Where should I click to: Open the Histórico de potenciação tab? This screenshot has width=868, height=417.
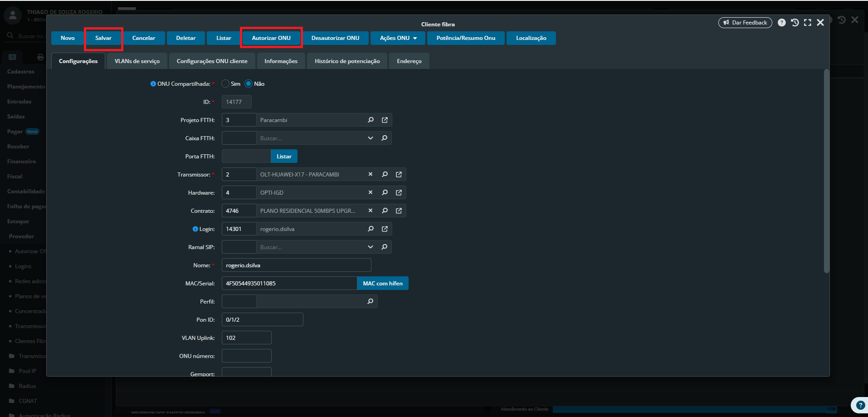(x=347, y=61)
